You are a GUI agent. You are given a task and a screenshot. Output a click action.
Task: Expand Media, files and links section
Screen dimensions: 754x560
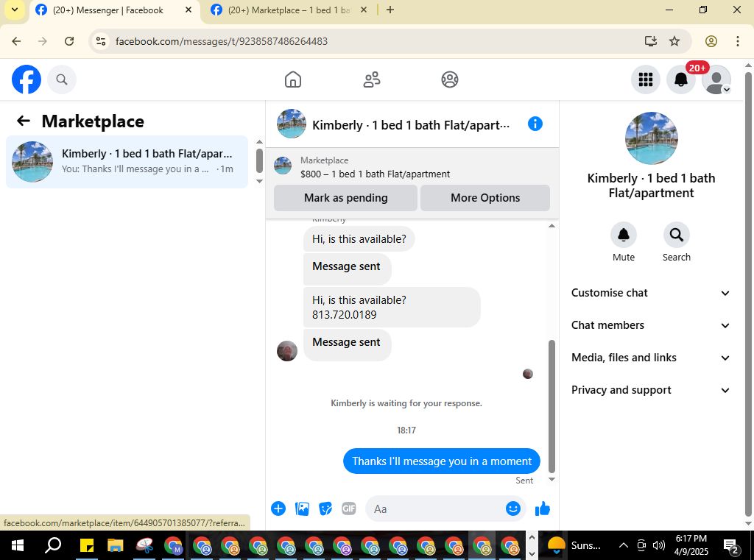[651, 358]
